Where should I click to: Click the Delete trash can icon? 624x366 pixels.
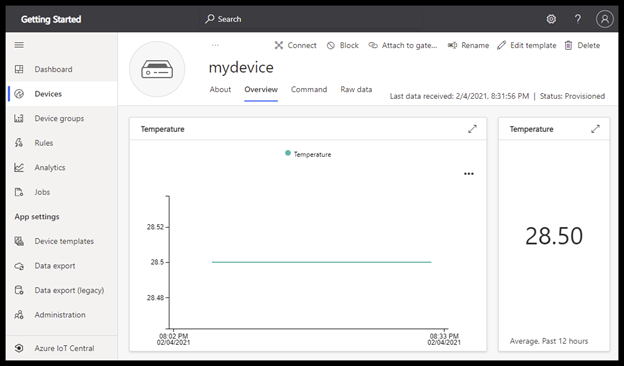click(569, 45)
